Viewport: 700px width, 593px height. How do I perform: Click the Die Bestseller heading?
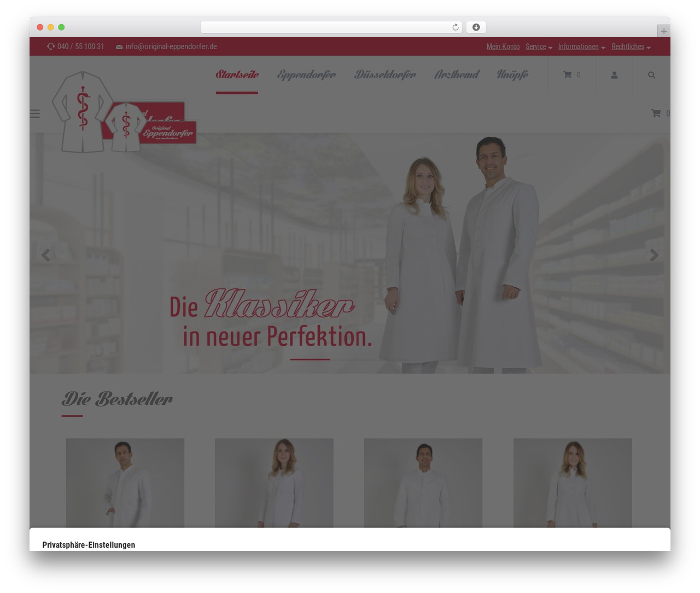tap(117, 399)
